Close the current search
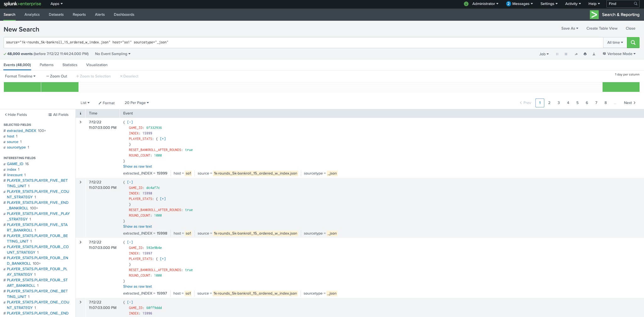Image resolution: width=644 pixels, height=317 pixels. pyautogui.click(x=630, y=28)
